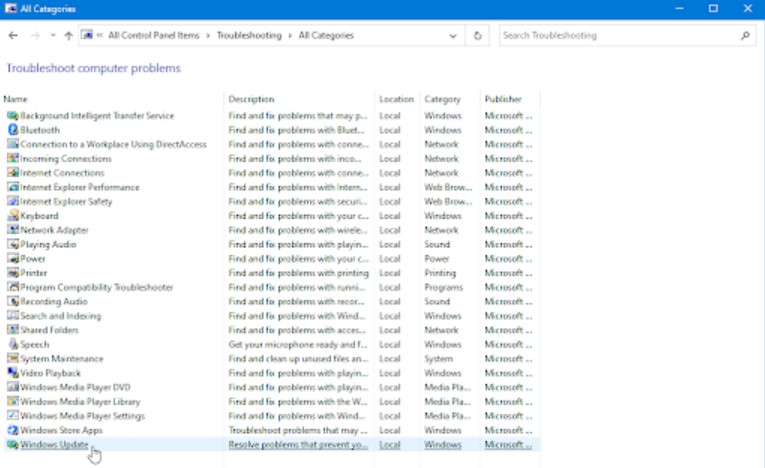Image resolution: width=765 pixels, height=468 pixels.
Task: Click the Windows Store Apps icon
Action: [x=13, y=430]
